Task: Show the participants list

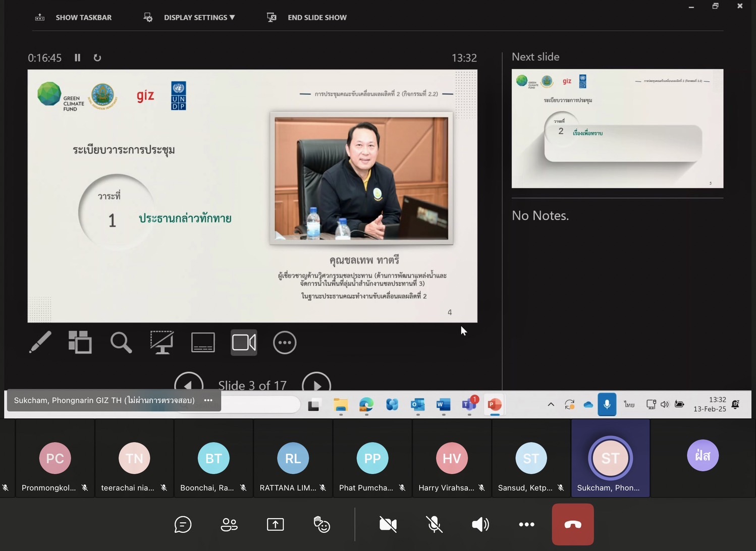Action: coord(229,525)
